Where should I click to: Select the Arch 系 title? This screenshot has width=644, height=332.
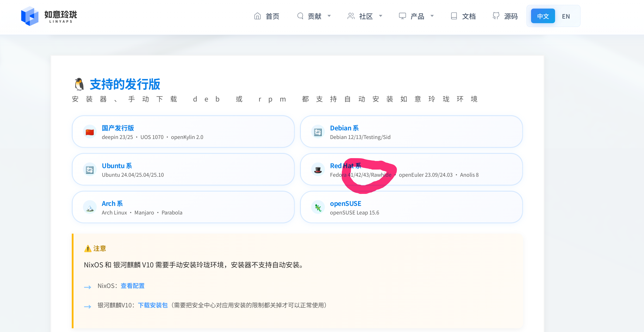click(112, 203)
